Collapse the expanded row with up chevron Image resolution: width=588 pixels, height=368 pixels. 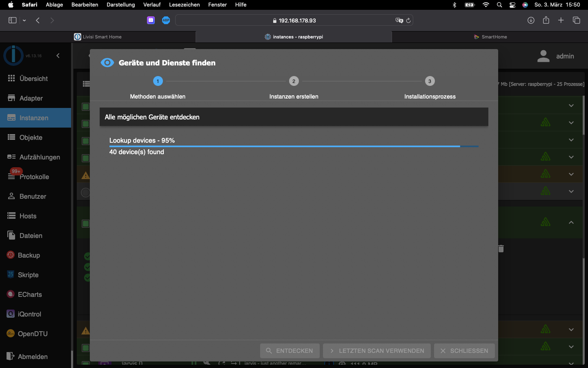[571, 222]
